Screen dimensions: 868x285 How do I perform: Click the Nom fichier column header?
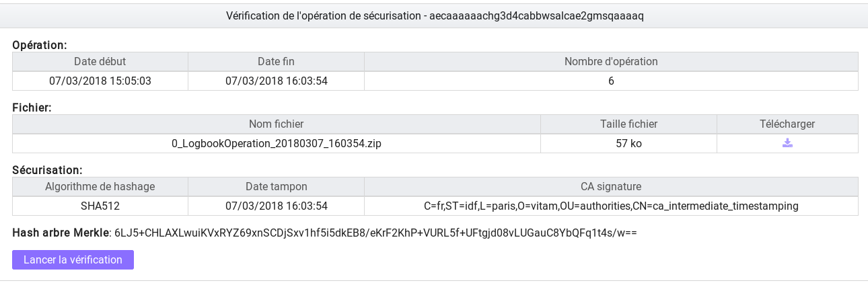(x=277, y=124)
